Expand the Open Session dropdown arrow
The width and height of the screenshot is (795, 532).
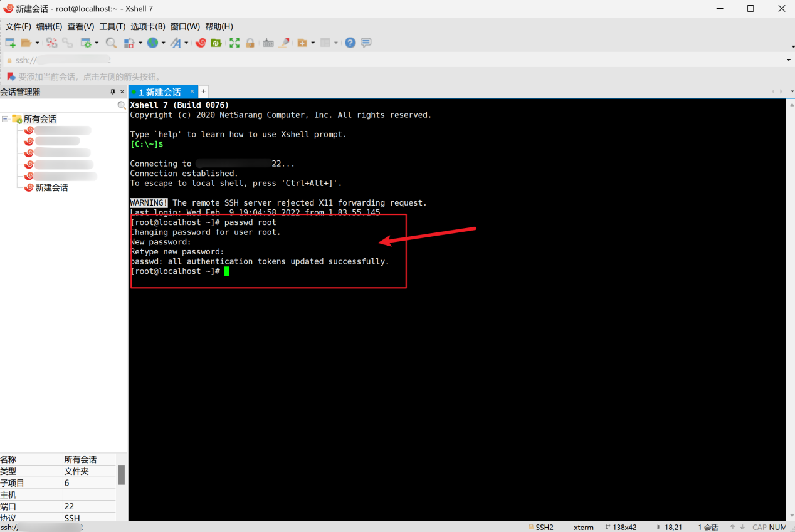(x=37, y=43)
